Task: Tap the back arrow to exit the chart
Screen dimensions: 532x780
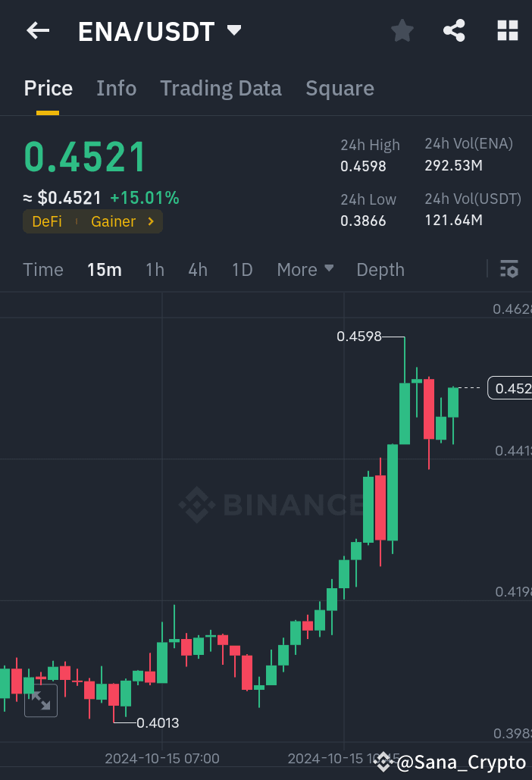Action: [x=37, y=30]
